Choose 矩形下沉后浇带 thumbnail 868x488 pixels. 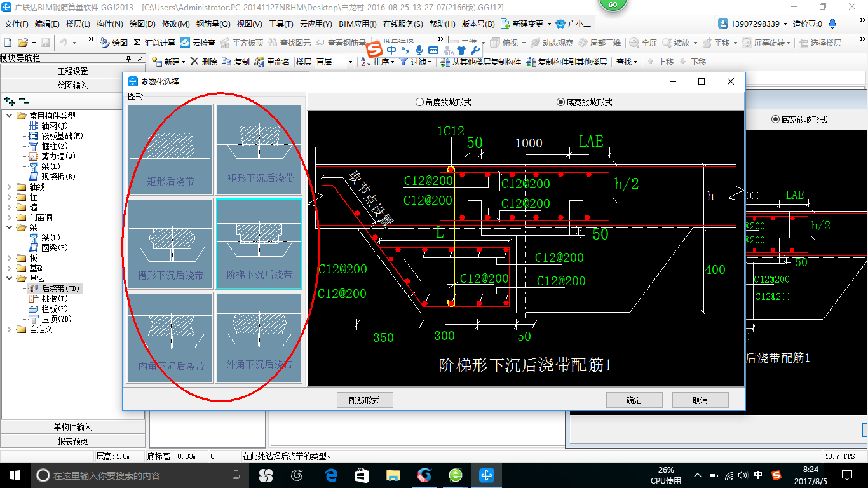[x=259, y=150]
